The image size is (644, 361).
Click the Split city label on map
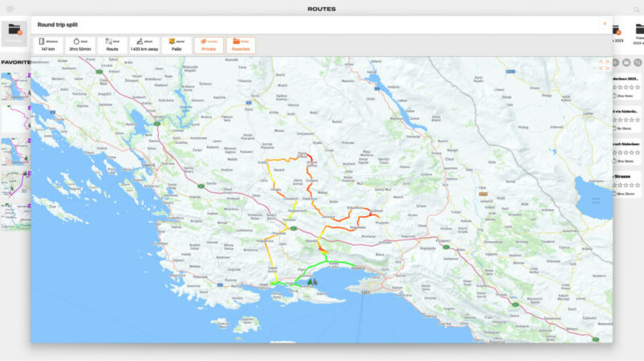pyautogui.click(x=368, y=293)
